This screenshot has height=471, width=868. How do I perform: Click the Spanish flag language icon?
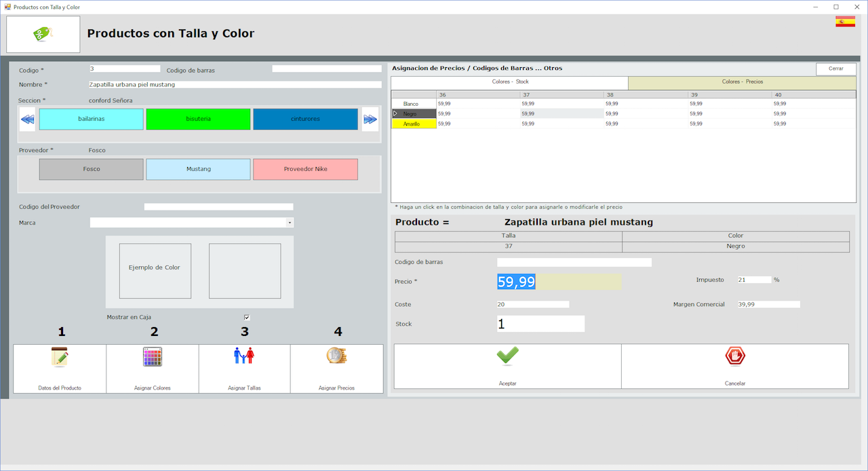pos(845,22)
